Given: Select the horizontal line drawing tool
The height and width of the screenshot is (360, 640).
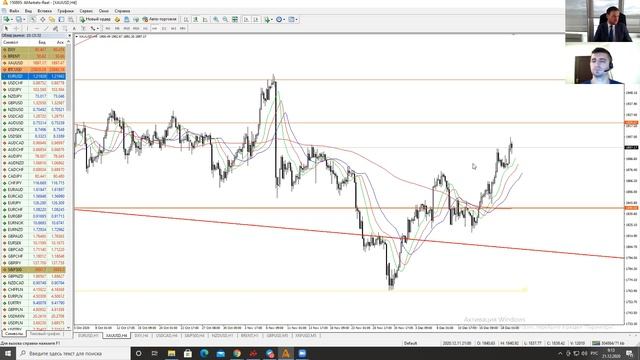Looking at the screenshot, I should pos(37,29).
